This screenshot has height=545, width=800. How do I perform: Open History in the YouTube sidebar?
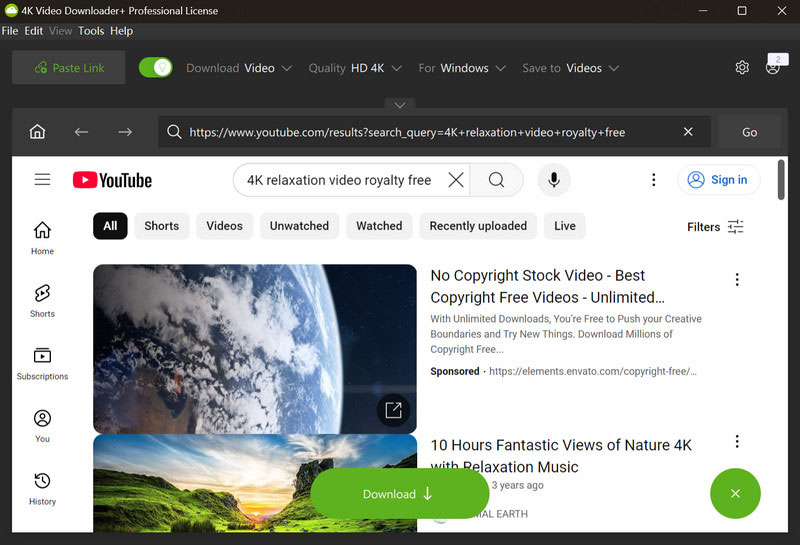coord(42,489)
